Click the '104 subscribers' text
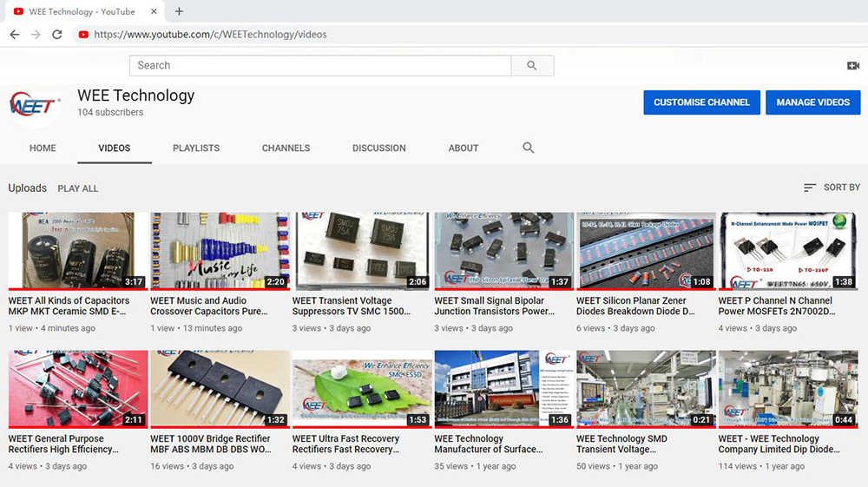The width and height of the screenshot is (868, 487). coord(110,112)
